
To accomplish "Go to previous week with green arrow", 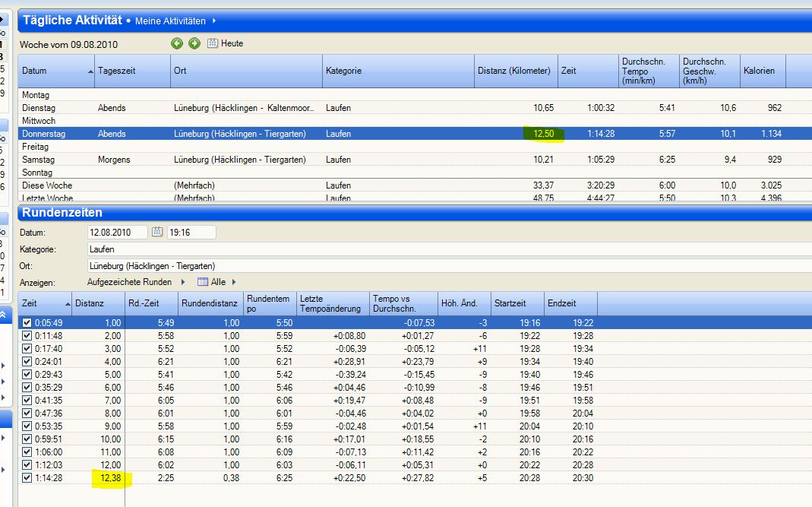I will 177,43.
